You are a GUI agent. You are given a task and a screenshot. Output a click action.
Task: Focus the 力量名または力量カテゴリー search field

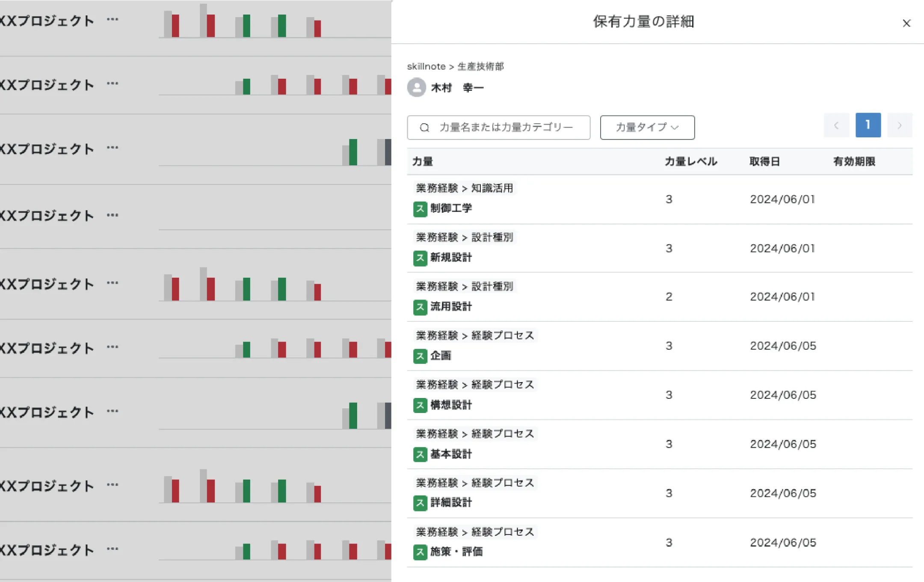point(506,128)
